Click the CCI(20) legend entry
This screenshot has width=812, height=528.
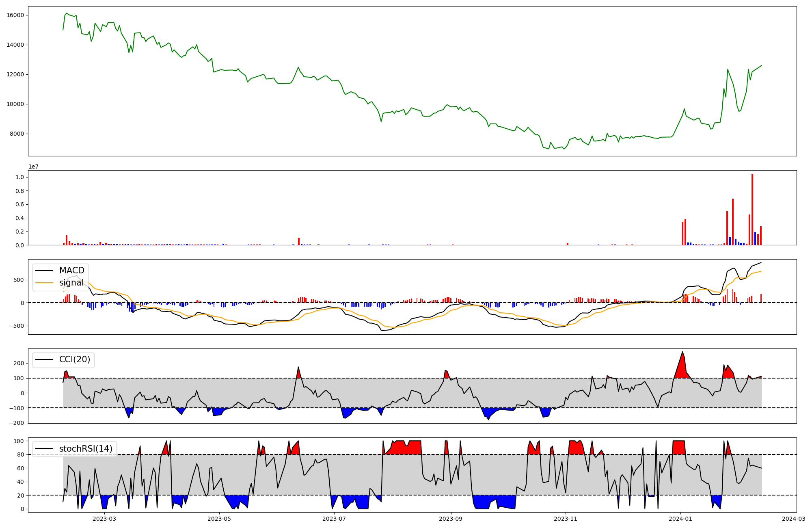(x=75, y=359)
